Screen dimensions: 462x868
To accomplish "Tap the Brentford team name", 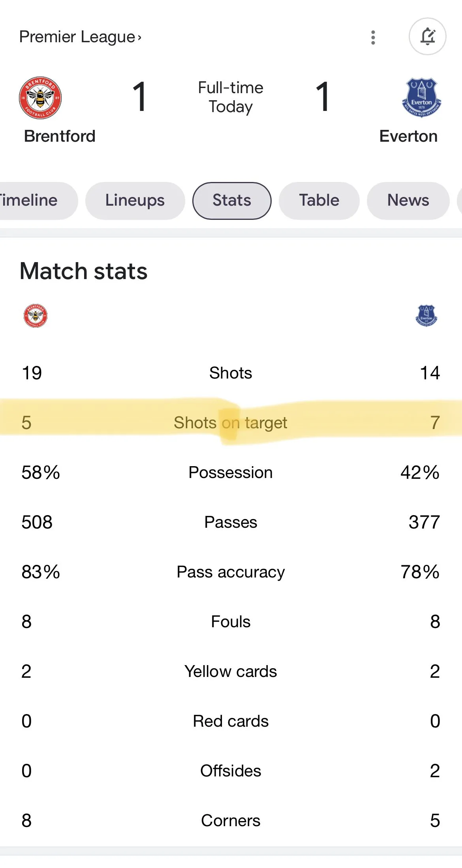I will coord(60,136).
